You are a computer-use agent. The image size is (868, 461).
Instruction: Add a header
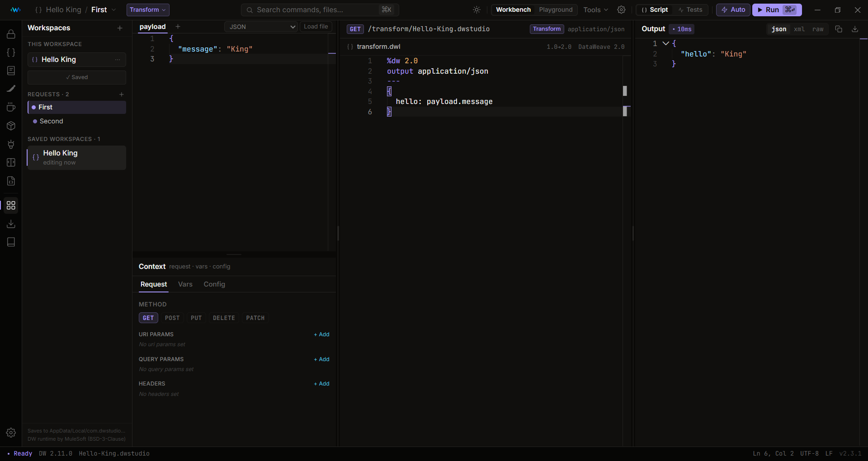322,384
